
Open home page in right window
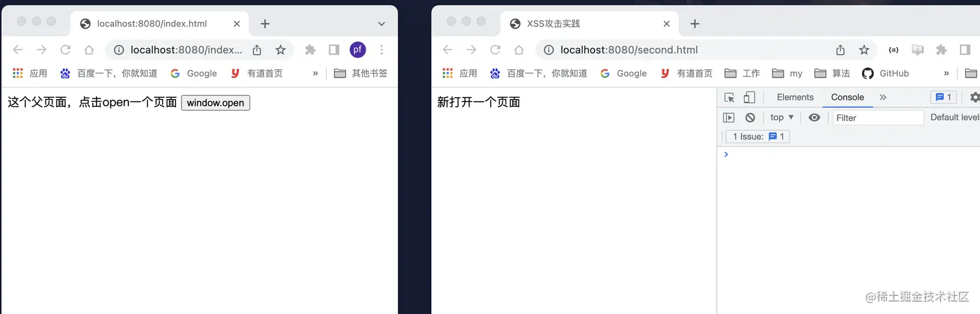519,50
